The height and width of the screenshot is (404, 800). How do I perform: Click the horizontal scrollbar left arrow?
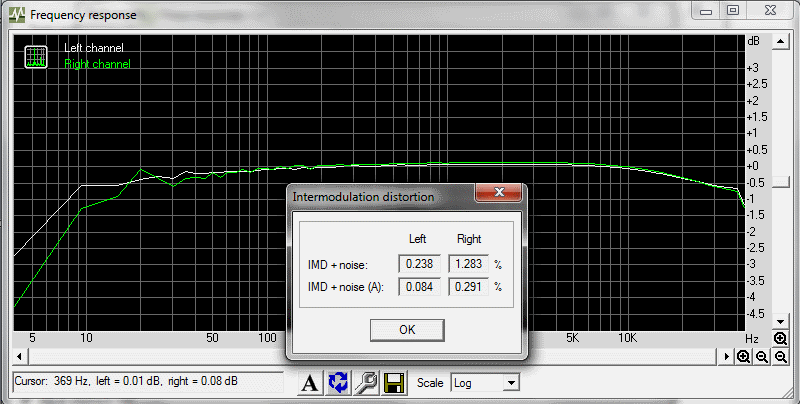tap(20, 356)
